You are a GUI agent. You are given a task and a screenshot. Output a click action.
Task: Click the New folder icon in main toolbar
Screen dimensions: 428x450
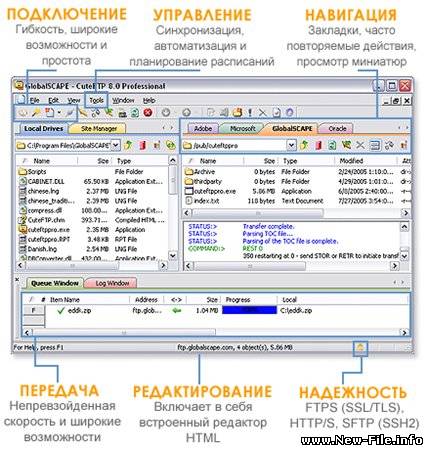tap(237, 113)
